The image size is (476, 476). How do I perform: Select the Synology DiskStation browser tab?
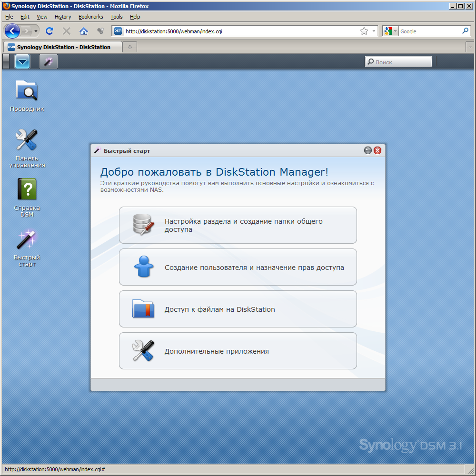tap(62, 47)
